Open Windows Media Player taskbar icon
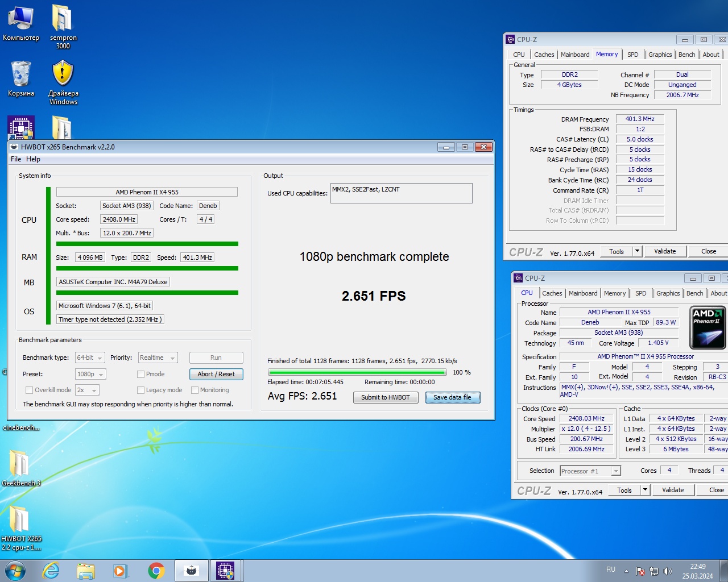 (121, 571)
